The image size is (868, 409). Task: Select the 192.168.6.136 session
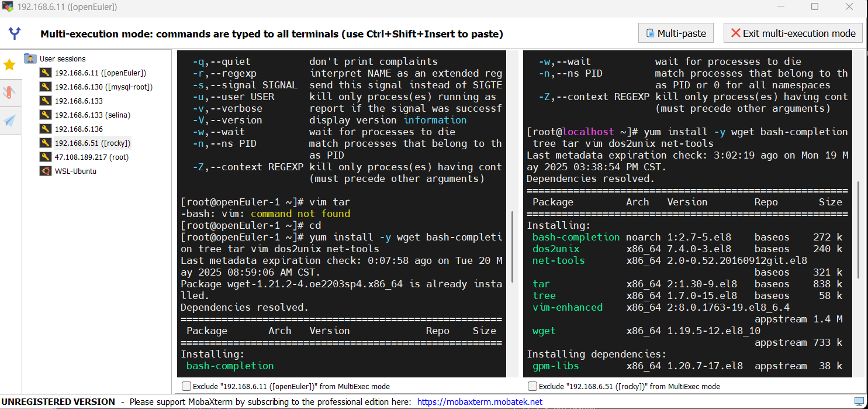[79, 129]
